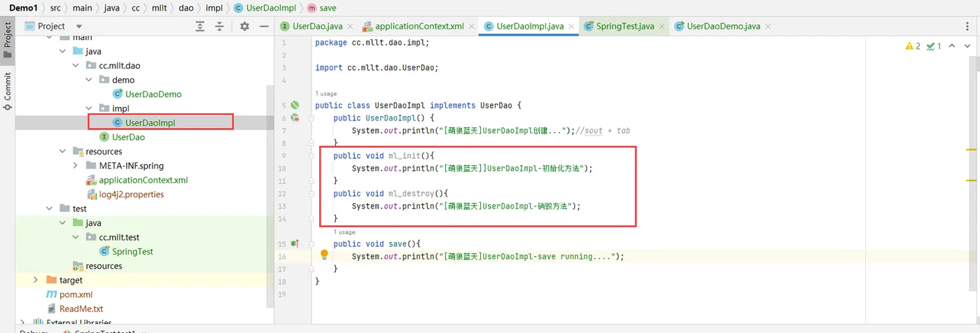Close the SpringTest.java tab

pos(663,27)
